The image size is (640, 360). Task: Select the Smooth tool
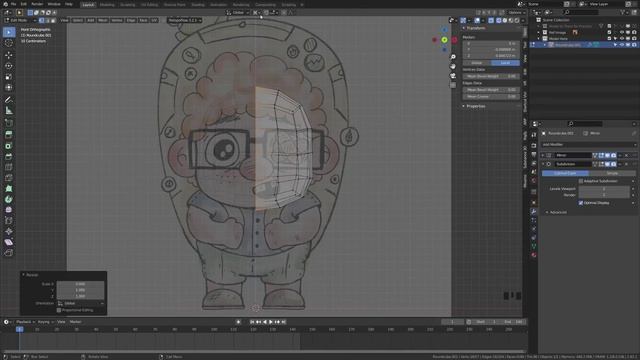(9, 210)
